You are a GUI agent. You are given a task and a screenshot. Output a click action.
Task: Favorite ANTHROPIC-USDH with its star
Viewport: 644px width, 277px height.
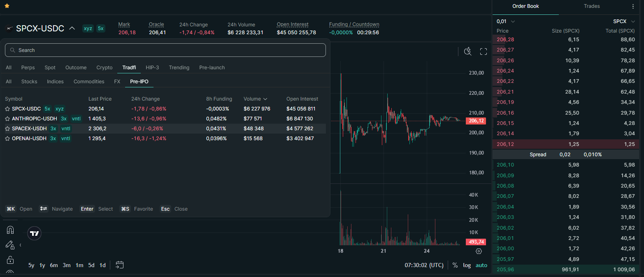pos(7,119)
